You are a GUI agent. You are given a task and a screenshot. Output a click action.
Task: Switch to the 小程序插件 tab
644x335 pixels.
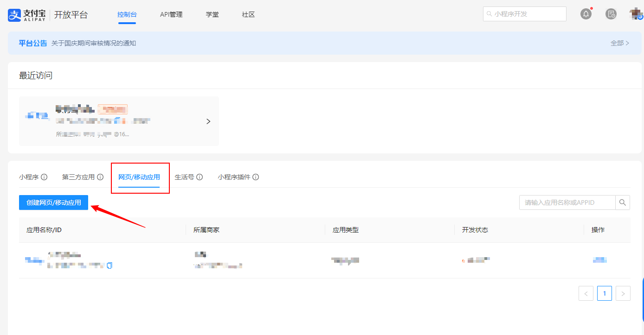(234, 177)
